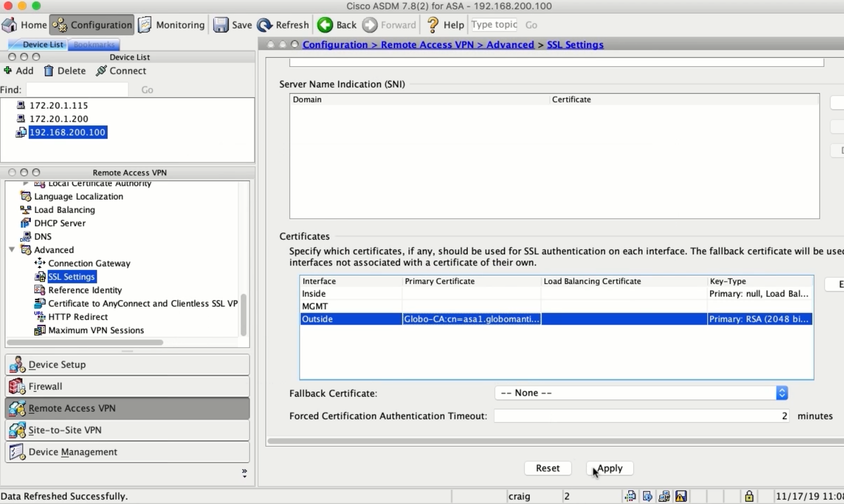Focus the Forced Certification Authentication Timeout field
Viewport: 844px width, 504px height.
tap(641, 416)
